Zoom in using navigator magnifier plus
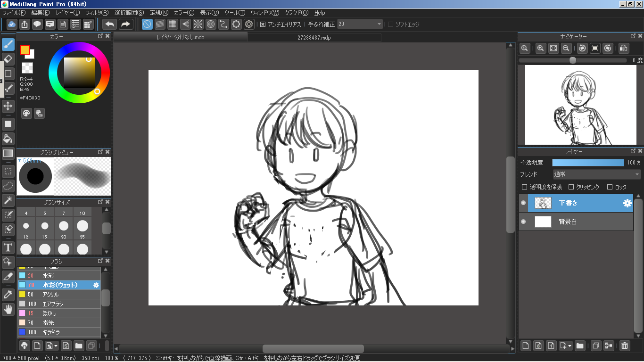The image size is (644, 362). 541,48
